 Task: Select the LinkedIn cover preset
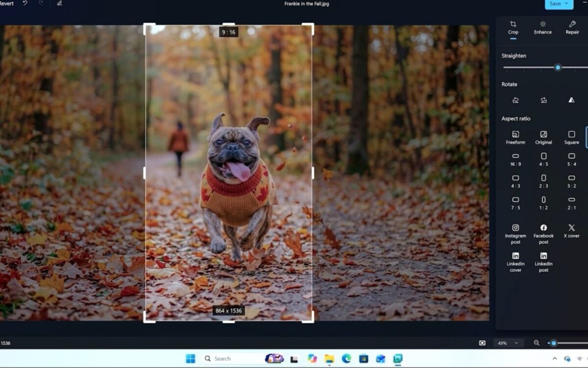pos(515,262)
